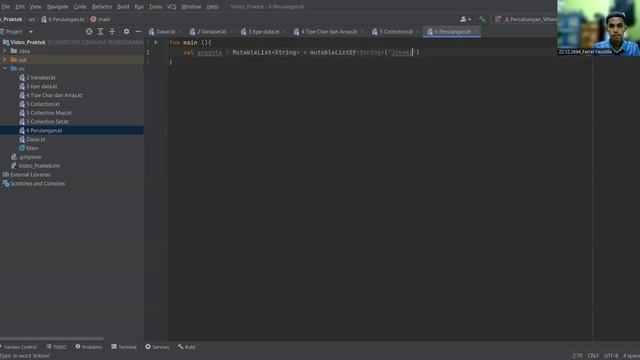Viewport: 640px width, 360px height.
Task: Open the Edit menu
Action: (20, 7)
